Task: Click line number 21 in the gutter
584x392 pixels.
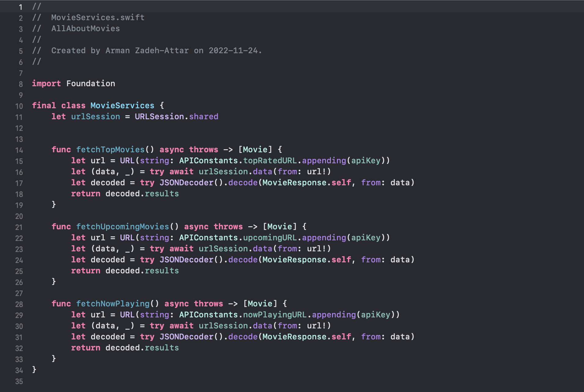Action: [x=19, y=227]
